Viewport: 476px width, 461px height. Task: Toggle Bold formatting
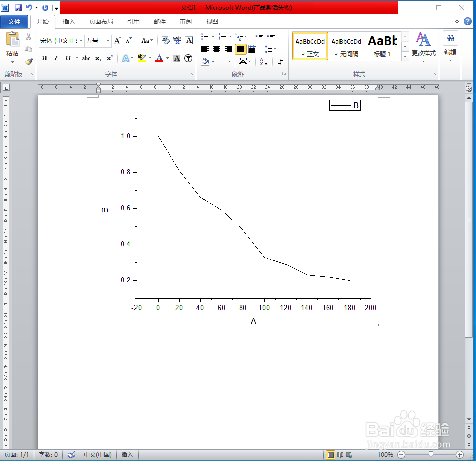tap(45, 58)
